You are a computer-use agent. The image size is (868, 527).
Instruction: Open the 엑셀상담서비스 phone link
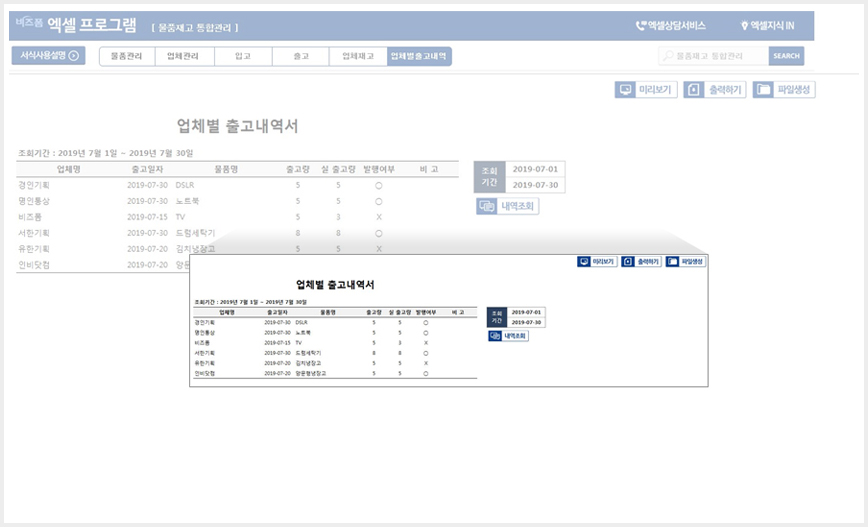tap(670, 25)
